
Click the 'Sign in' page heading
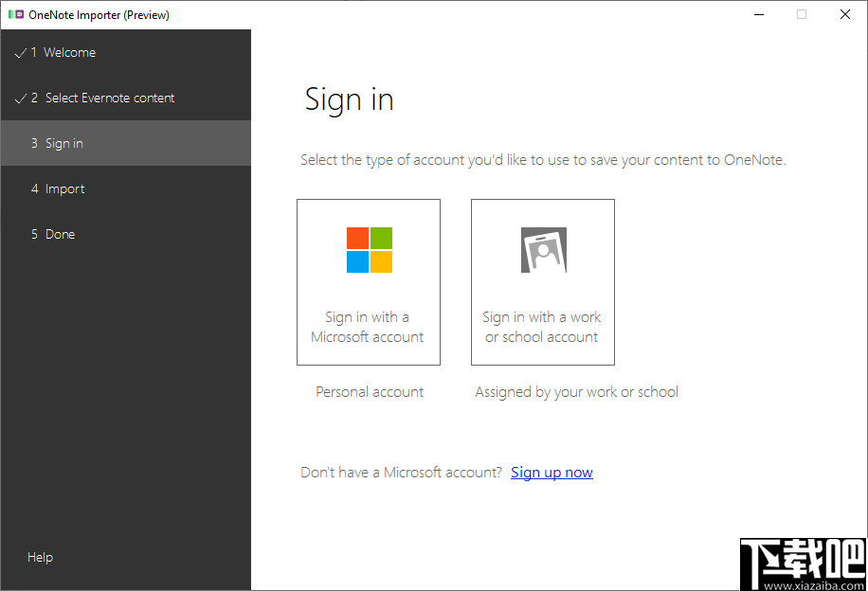349,98
